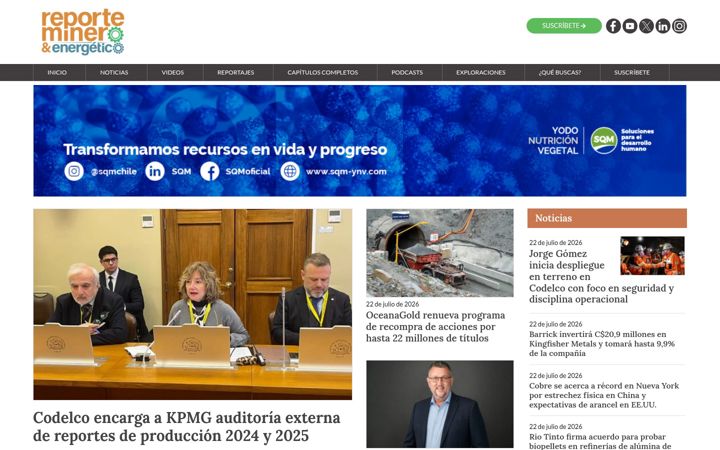Click the Reporte Minero & Energético logo
This screenshot has width=720, height=450.
[83, 32]
